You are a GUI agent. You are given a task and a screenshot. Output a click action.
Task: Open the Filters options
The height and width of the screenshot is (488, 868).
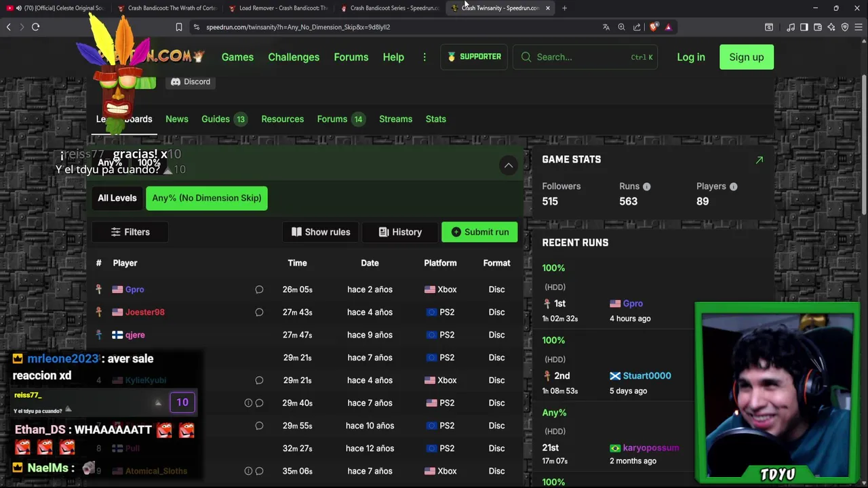(x=130, y=232)
